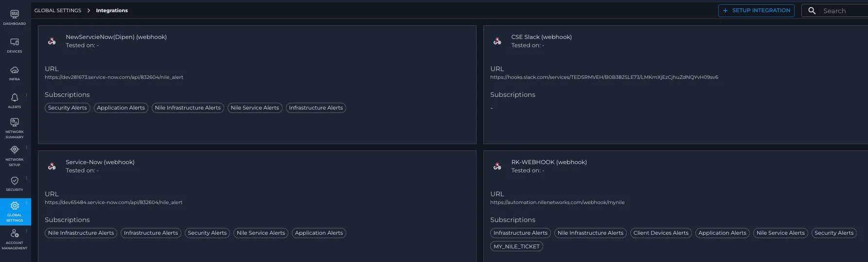Click the plus icon in Setup Integration
Image resolution: width=868 pixels, height=262 pixels.
[x=726, y=10]
